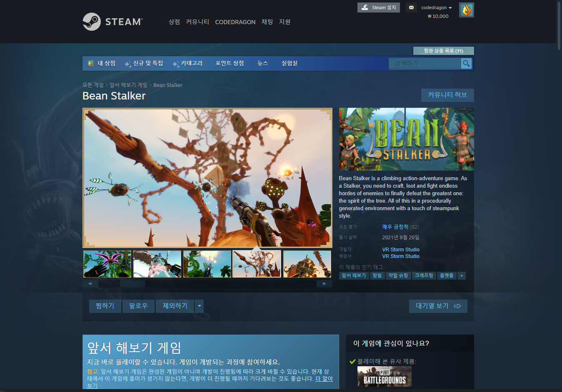Click the 더 알아보기 link

324,379
